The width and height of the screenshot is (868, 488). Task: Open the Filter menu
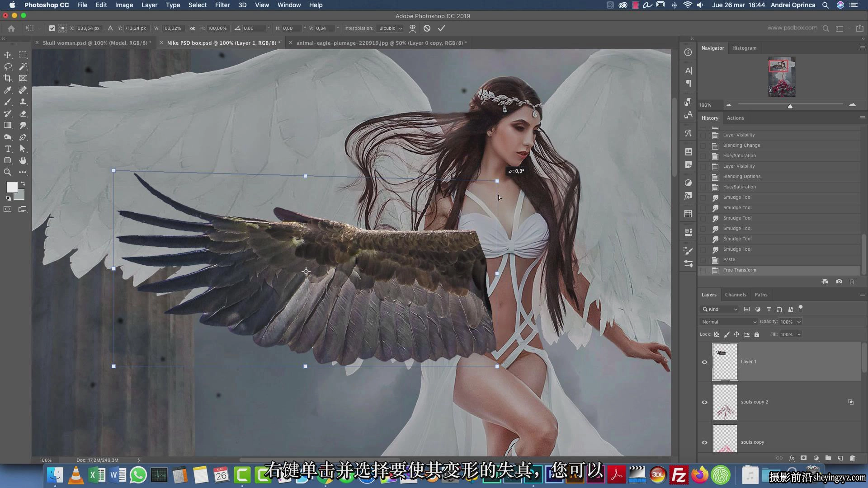click(x=222, y=5)
